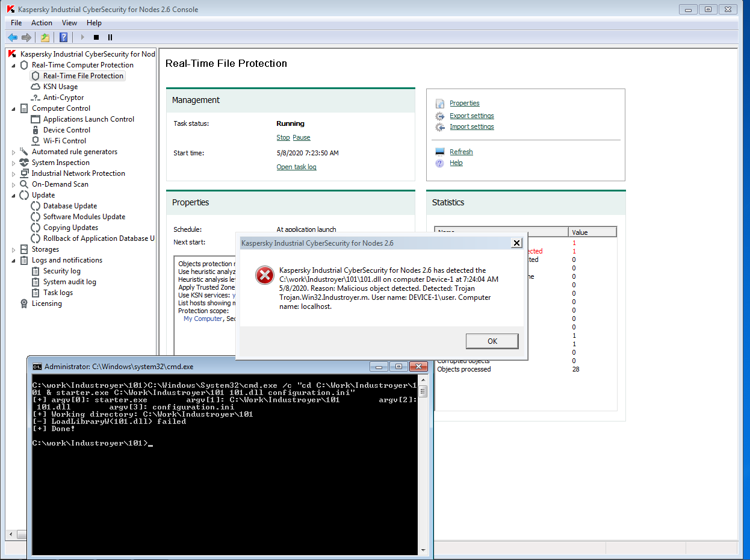Click the Licensing badge icon

[x=24, y=303]
